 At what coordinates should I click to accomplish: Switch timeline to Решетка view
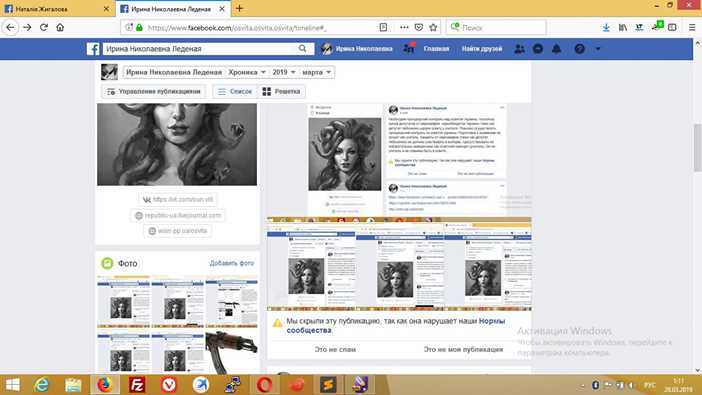point(282,91)
